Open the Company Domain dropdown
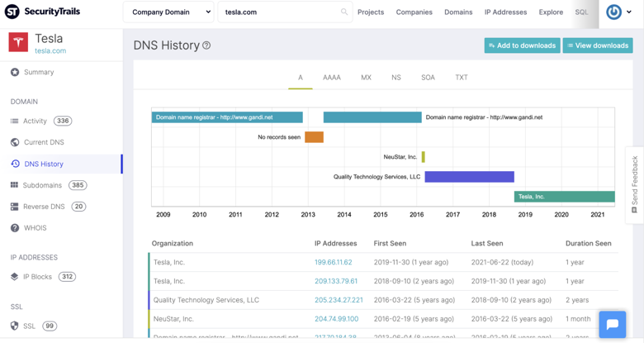The image size is (644, 343). [x=168, y=12]
